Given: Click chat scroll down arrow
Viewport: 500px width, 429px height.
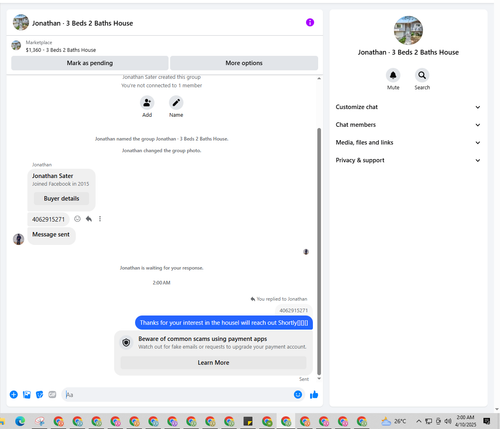Looking at the screenshot, I should click(x=319, y=378).
